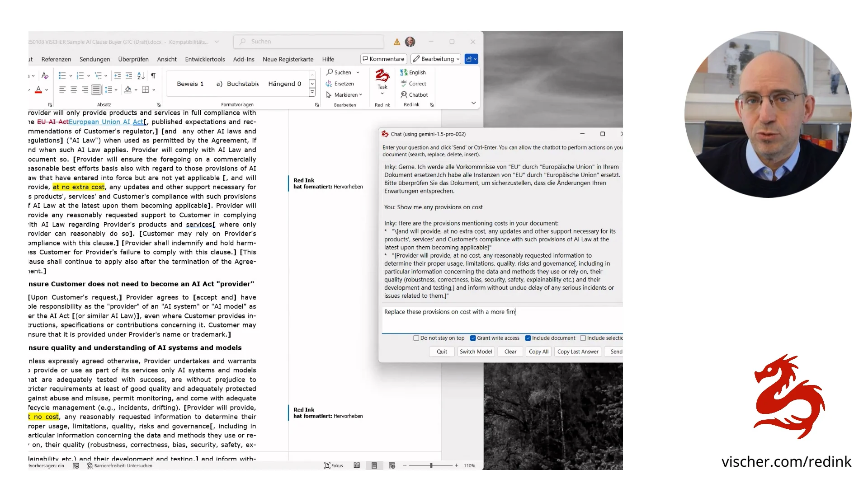Open the Bearbeitung mode dropdown
This screenshot has width=868, height=488.
[436, 59]
